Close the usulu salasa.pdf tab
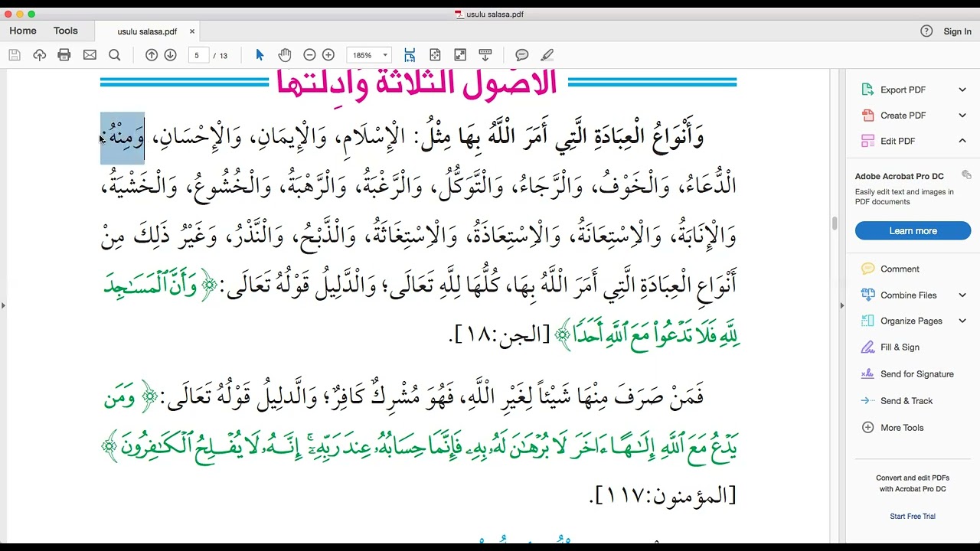 point(192,31)
